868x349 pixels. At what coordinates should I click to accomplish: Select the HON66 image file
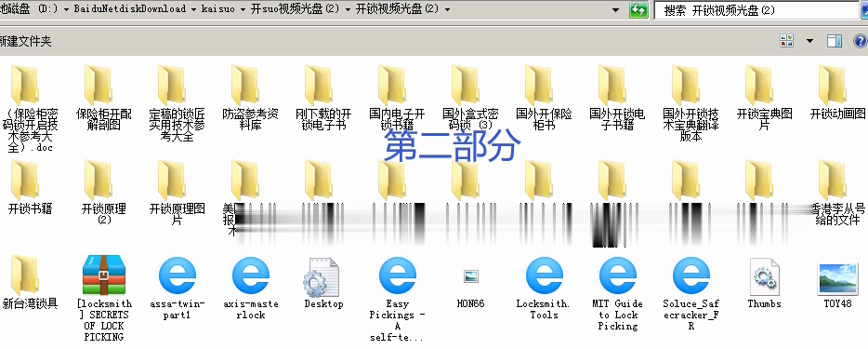471,275
